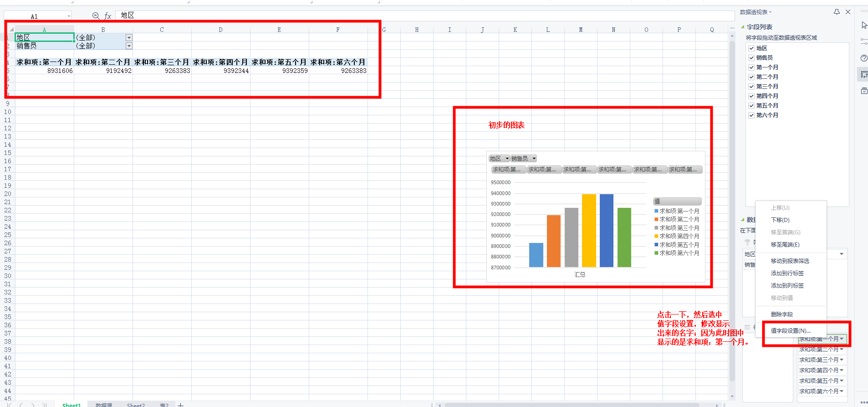The image size is (868, 407).
Task: Jump to the last sheet tab arrow
Action: [44, 404]
